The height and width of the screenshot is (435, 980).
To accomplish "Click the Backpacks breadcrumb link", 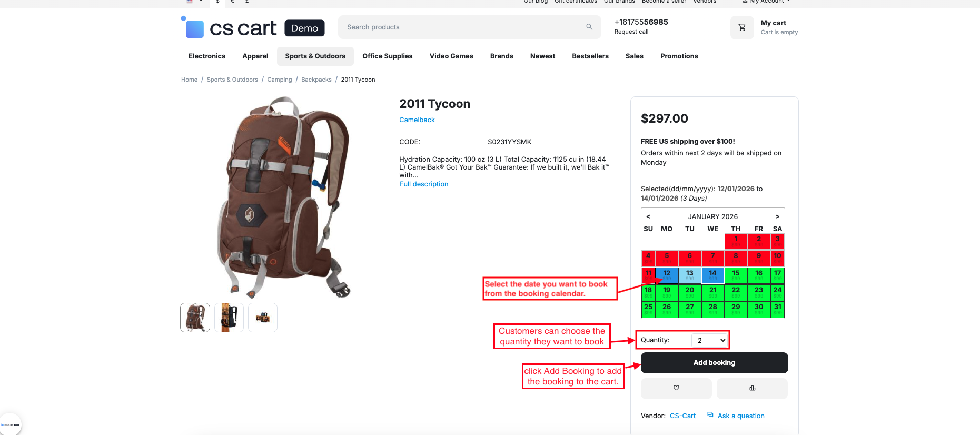I will click(316, 80).
